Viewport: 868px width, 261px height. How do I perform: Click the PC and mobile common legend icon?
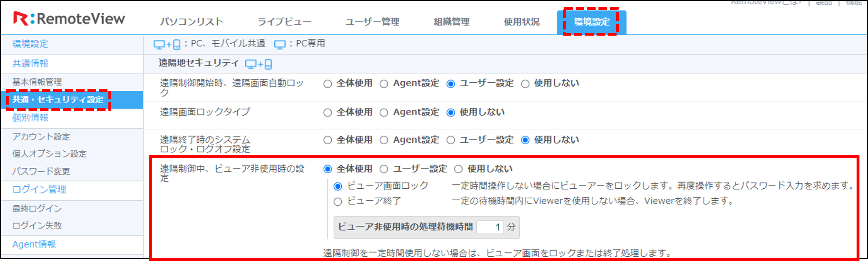coord(167,44)
